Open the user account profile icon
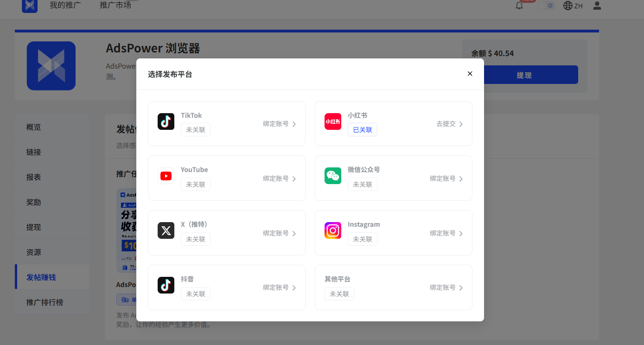This screenshot has width=644, height=345. pos(597,6)
